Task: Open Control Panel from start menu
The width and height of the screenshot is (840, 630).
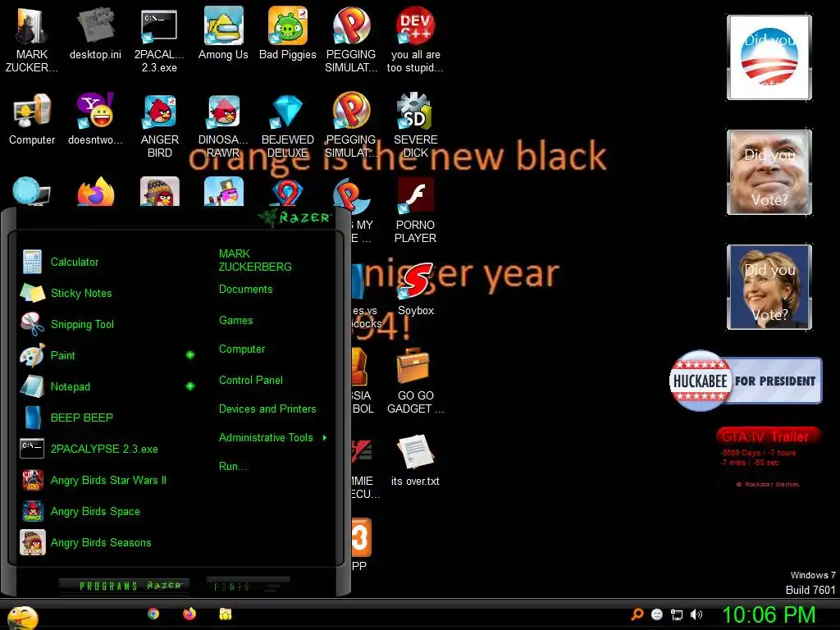Action: coord(251,381)
